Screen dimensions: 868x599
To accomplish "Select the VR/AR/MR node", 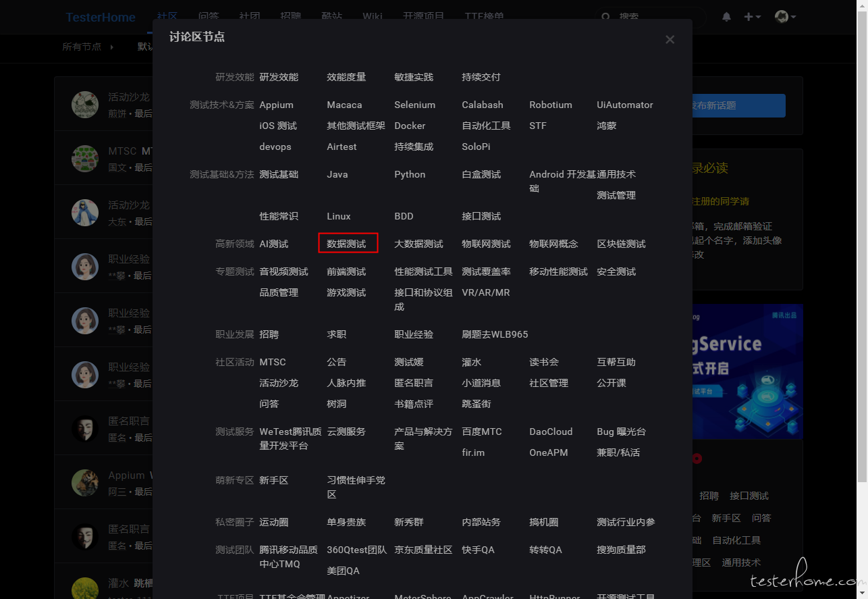I will pos(486,292).
